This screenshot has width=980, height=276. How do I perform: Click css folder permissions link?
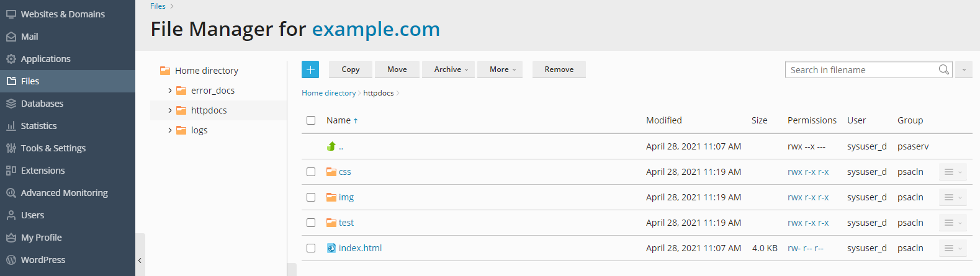[807, 172]
